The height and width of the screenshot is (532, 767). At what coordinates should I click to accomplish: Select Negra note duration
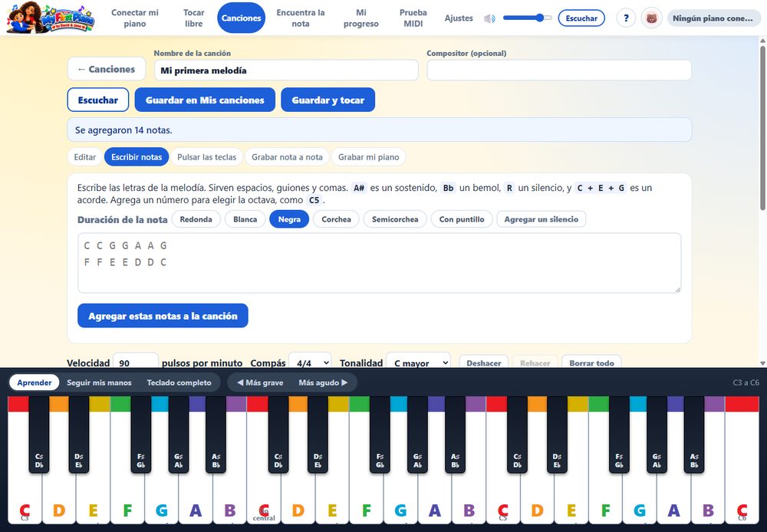pyautogui.click(x=289, y=219)
